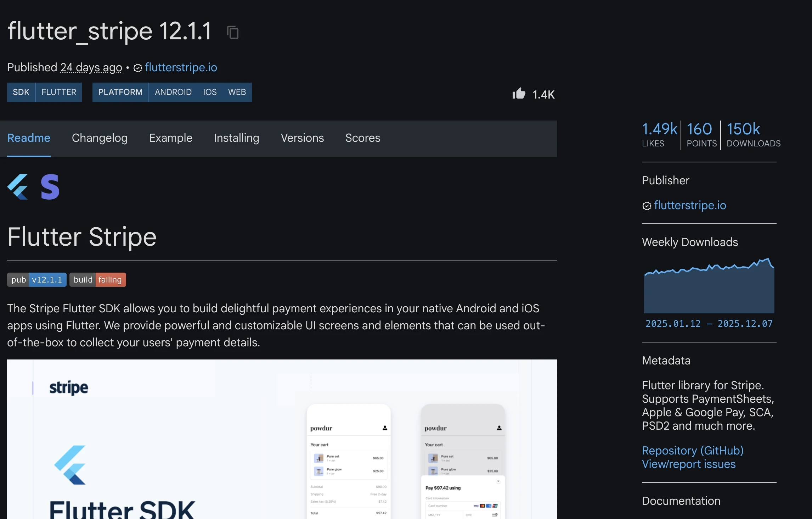Open flutterstripe.io link in sidebar Publisher
Image resolution: width=812 pixels, height=519 pixels.
click(x=690, y=205)
